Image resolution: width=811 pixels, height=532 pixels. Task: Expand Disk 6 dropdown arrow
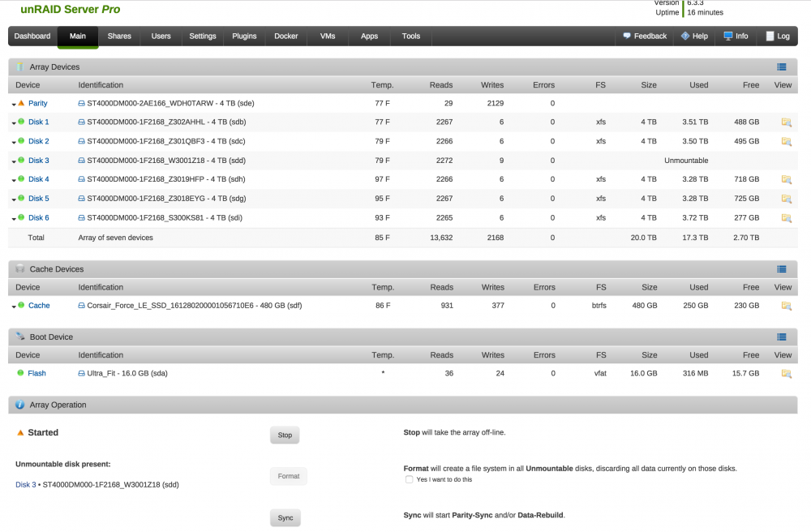14,219
